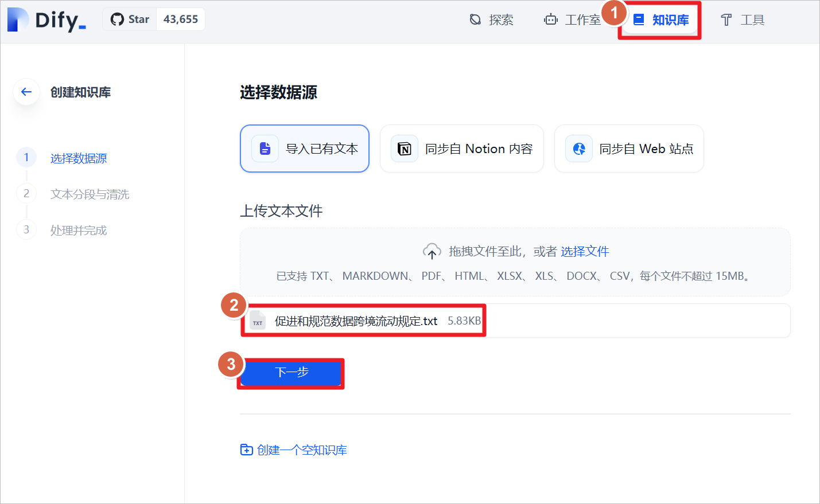Click the upload cloud icon
The height and width of the screenshot is (504, 820).
(x=432, y=251)
